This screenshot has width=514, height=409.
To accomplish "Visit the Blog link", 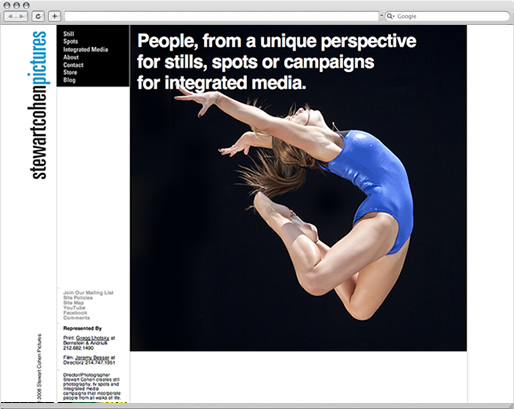I will [x=69, y=80].
